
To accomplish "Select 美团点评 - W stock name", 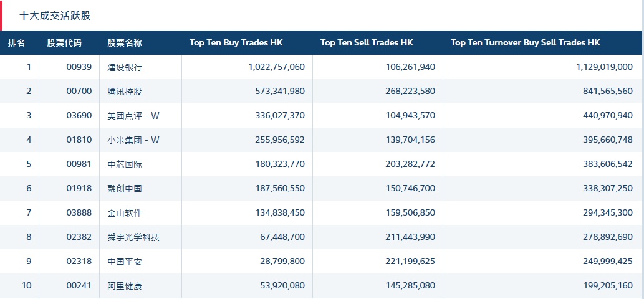I will 133,116.
